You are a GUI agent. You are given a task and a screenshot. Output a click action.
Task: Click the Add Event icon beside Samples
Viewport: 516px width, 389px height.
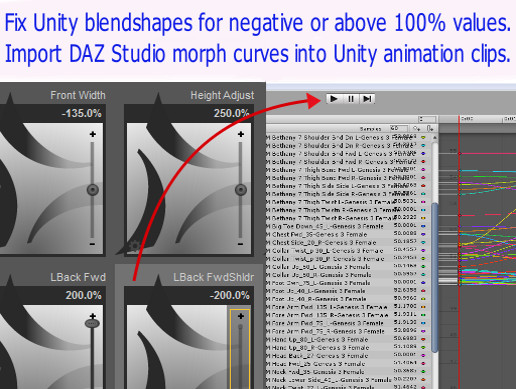pos(430,128)
